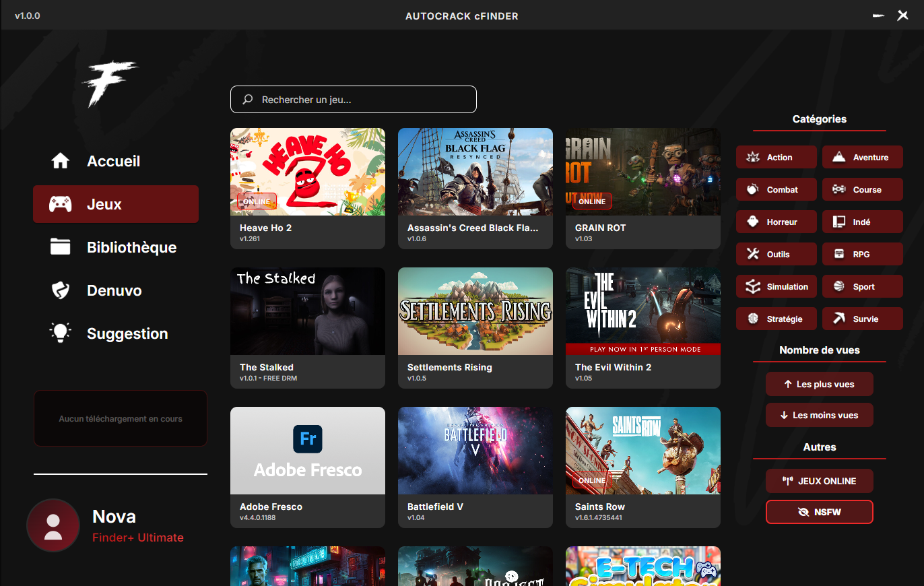Click Saints Row version v1.6.1.4735441
Viewport: 924px width, 586px height.
pyautogui.click(x=599, y=518)
